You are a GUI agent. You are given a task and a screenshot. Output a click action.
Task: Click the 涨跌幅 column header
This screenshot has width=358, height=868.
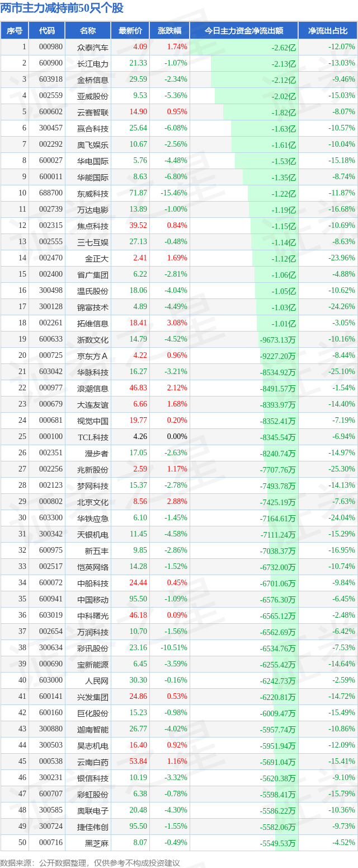tap(169, 30)
